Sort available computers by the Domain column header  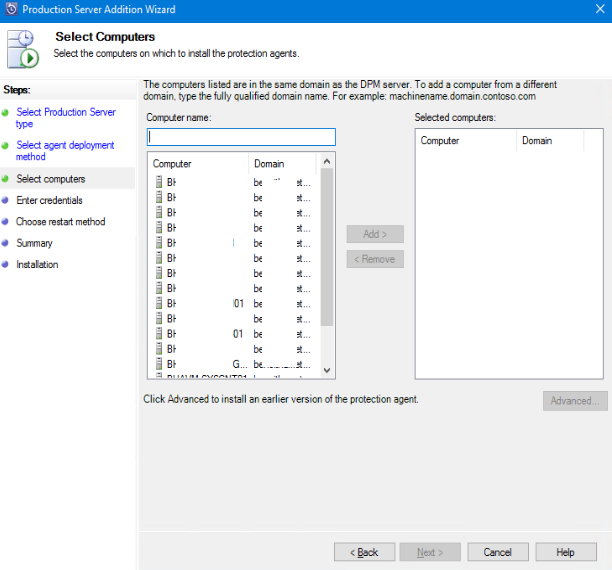pyautogui.click(x=282, y=163)
